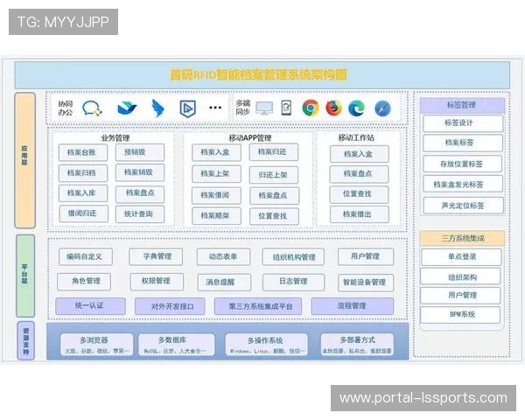Click the DingTalk wing icon
Image resolution: width=525 pixels, height=420 pixels.
point(157,108)
